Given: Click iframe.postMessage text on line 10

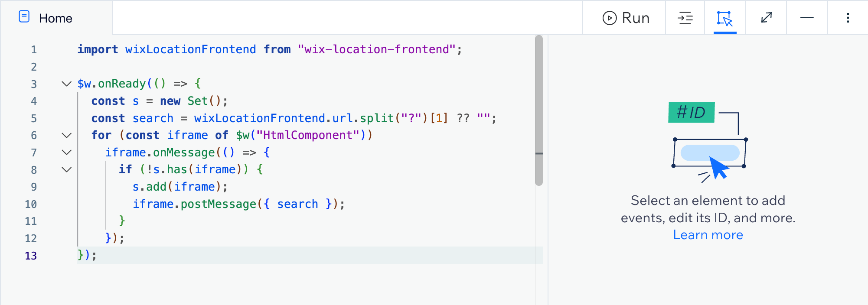Looking at the screenshot, I should click(195, 204).
